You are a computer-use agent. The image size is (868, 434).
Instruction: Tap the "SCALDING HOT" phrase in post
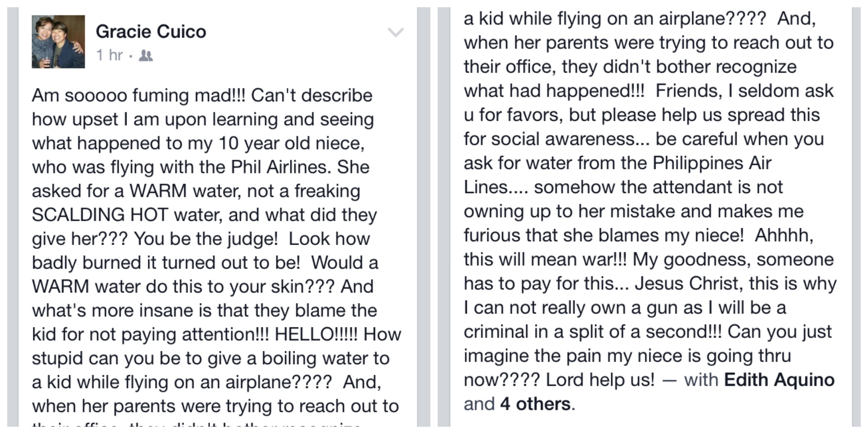100,215
